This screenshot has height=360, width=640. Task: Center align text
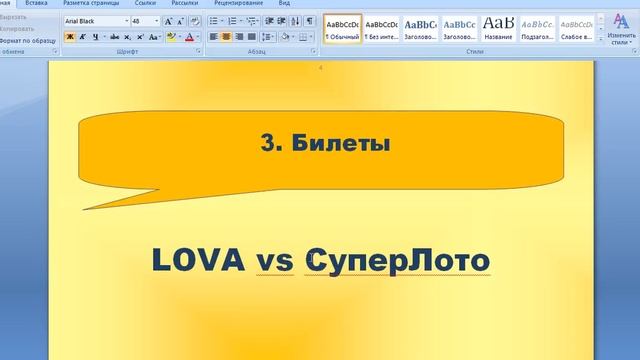coord(226,37)
